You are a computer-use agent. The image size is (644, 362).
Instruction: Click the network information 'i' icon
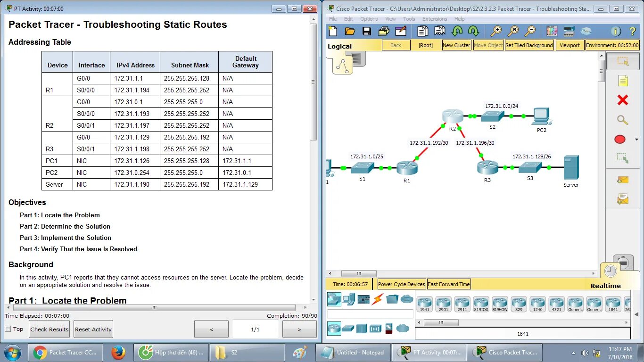pos(616,32)
